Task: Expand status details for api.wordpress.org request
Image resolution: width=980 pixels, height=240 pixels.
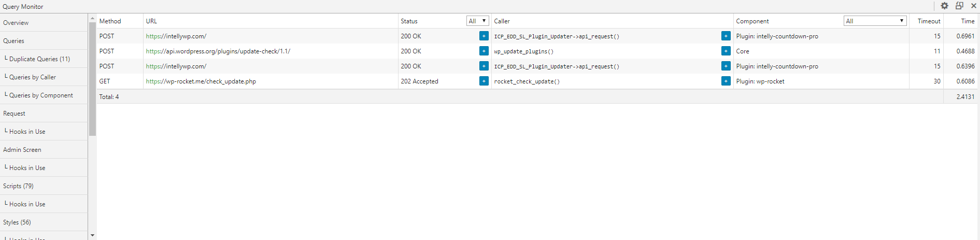Action: (484, 51)
